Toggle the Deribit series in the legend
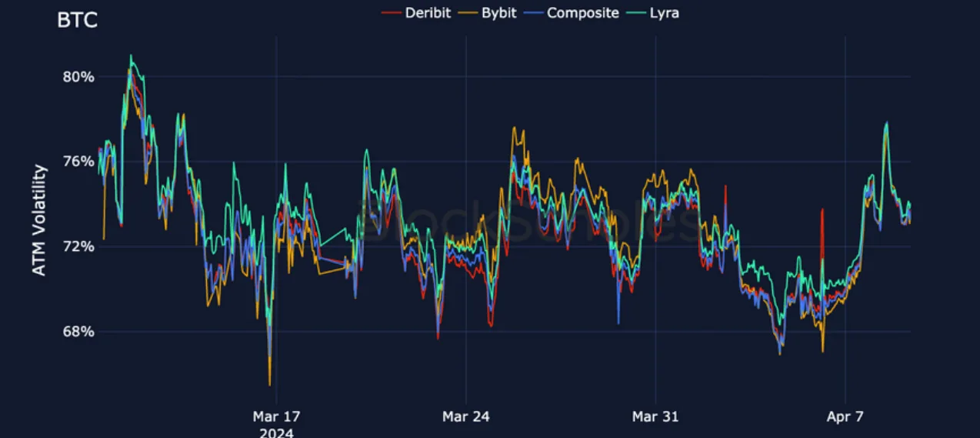Image resolution: width=980 pixels, height=438 pixels. point(416,13)
